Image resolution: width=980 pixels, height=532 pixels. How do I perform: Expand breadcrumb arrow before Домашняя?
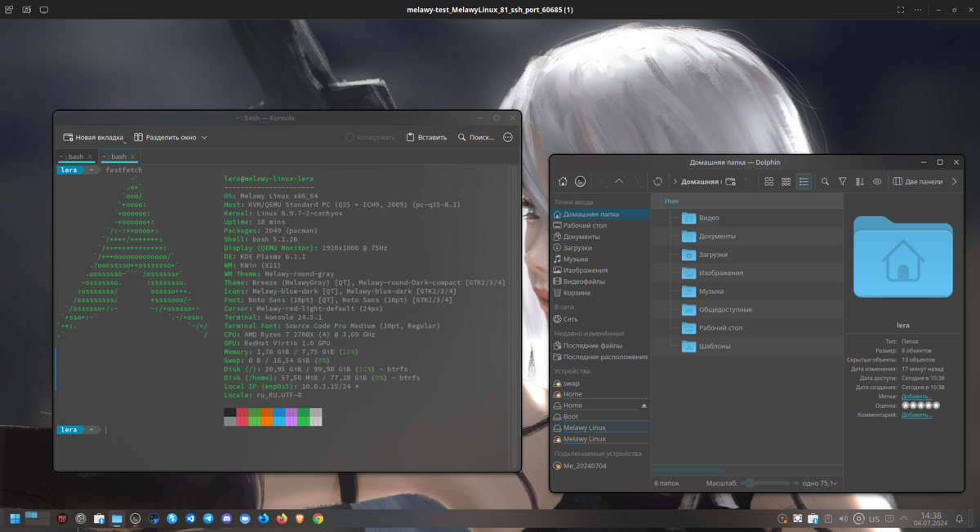675,182
